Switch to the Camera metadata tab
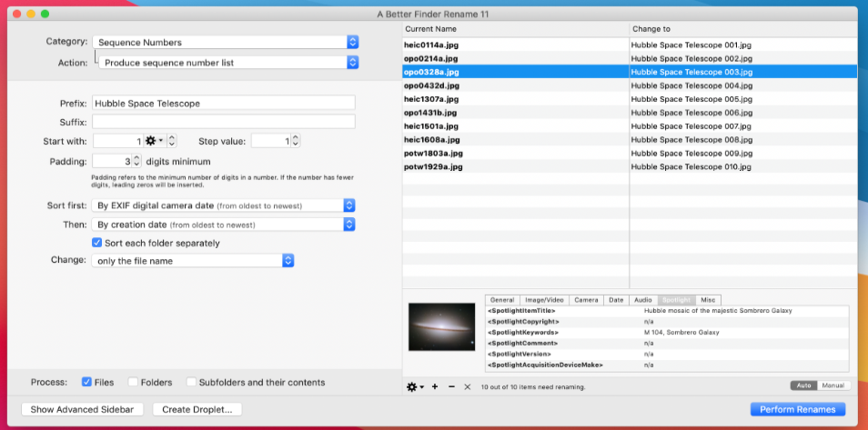Image resolution: width=868 pixels, height=430 pixels. pos(586,300)
